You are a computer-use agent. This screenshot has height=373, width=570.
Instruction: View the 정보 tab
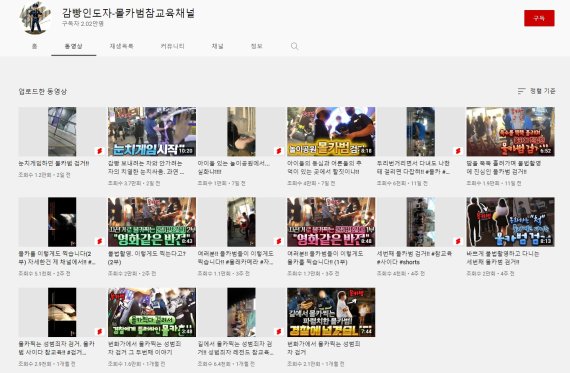[257, 46]
